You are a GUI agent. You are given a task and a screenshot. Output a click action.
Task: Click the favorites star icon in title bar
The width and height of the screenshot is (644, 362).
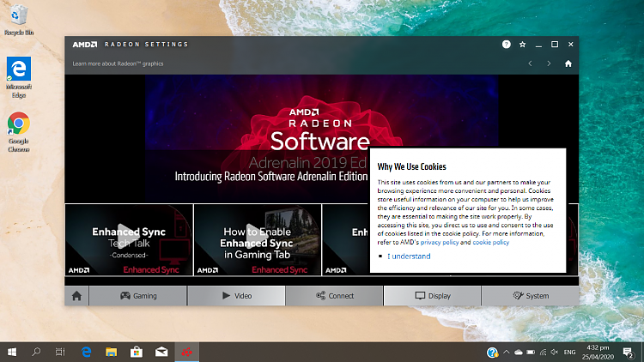coord(522,45)
